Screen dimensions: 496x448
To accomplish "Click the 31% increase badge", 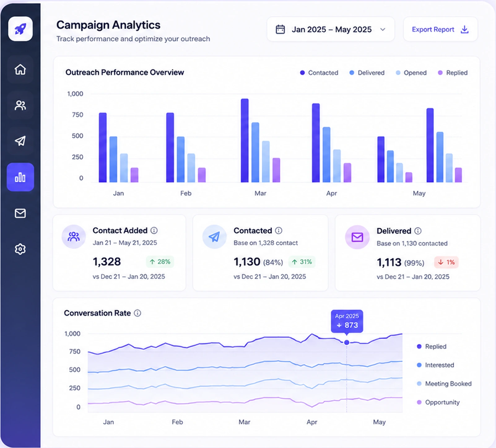I will point(302,262).
